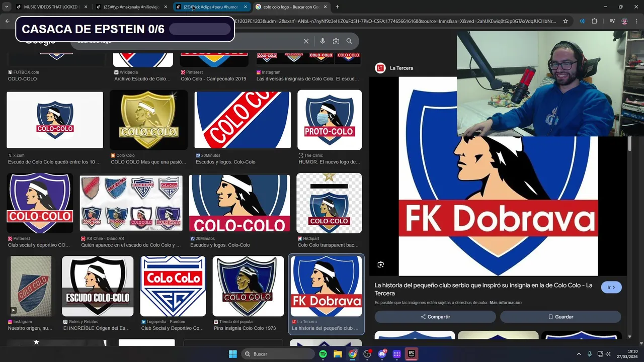The height and width of the screenshot is (362, 644).
Task: Switch to #clips #peru #humor tab
Action: point(211,7)
